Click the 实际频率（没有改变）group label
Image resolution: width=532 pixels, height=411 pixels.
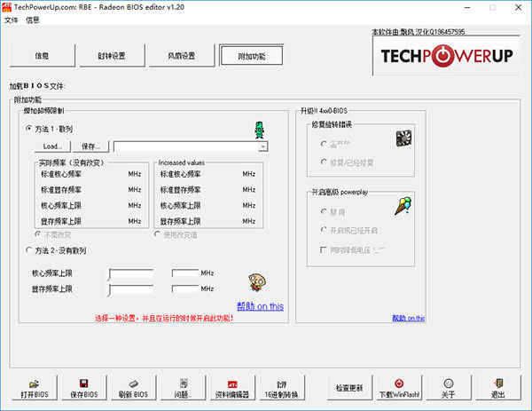coord(71,162)
